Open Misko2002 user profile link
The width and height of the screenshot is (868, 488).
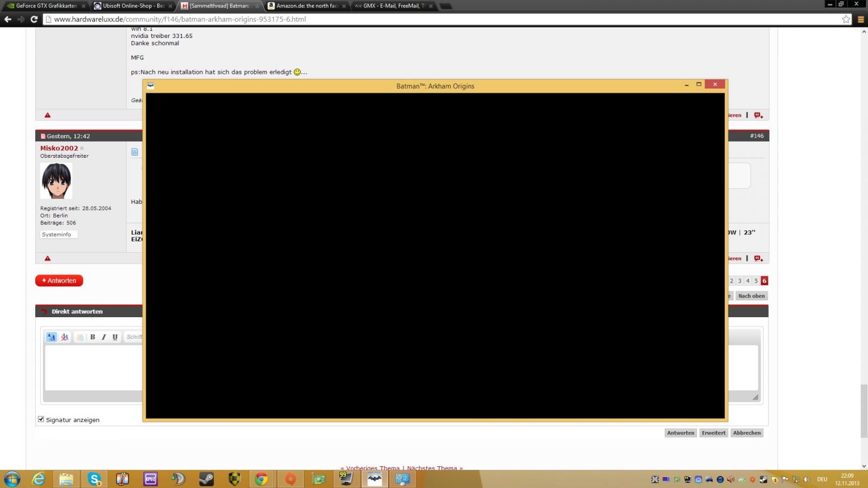pyautogui.click(x=59, y=148)
